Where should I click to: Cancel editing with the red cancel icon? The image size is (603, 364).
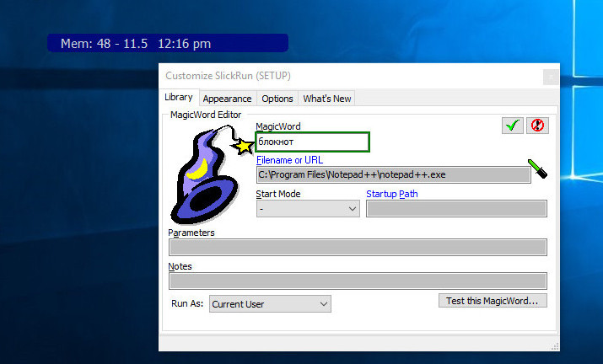click(x=537, y=126)
